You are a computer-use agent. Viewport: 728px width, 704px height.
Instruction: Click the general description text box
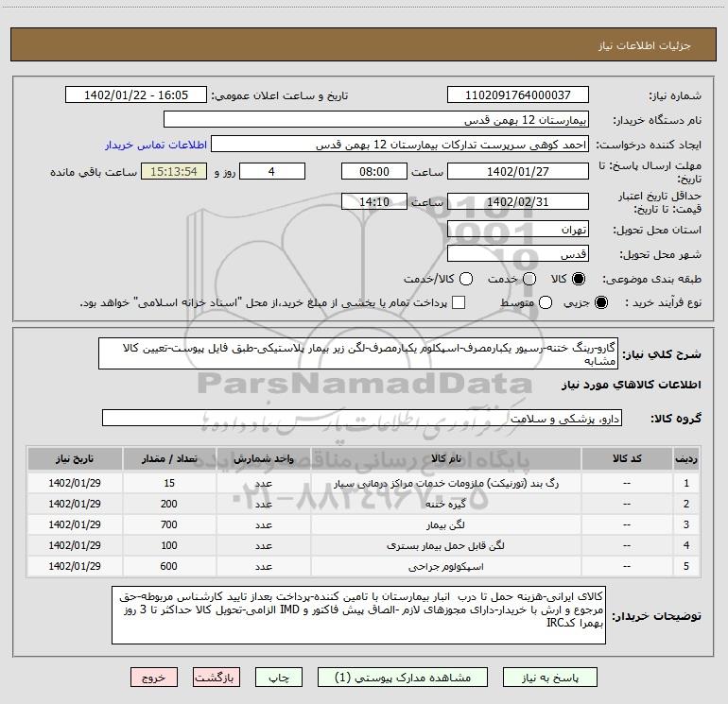[358, 353]
